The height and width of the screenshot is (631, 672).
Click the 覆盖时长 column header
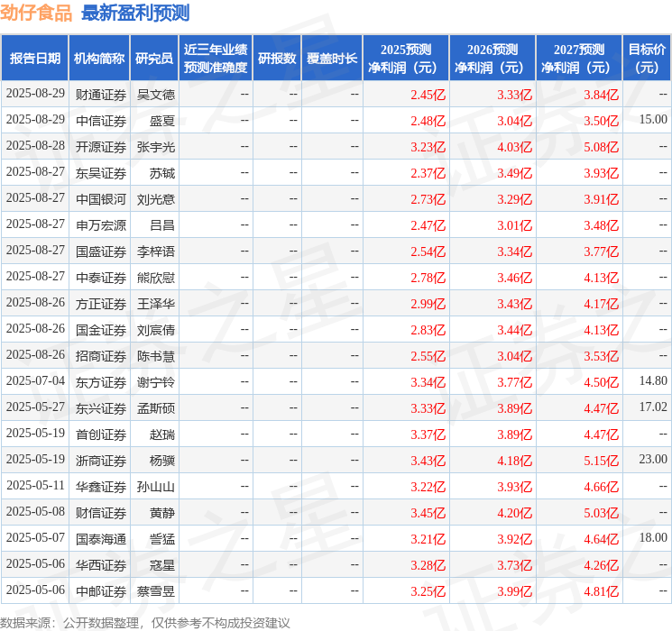coord(332,59)
